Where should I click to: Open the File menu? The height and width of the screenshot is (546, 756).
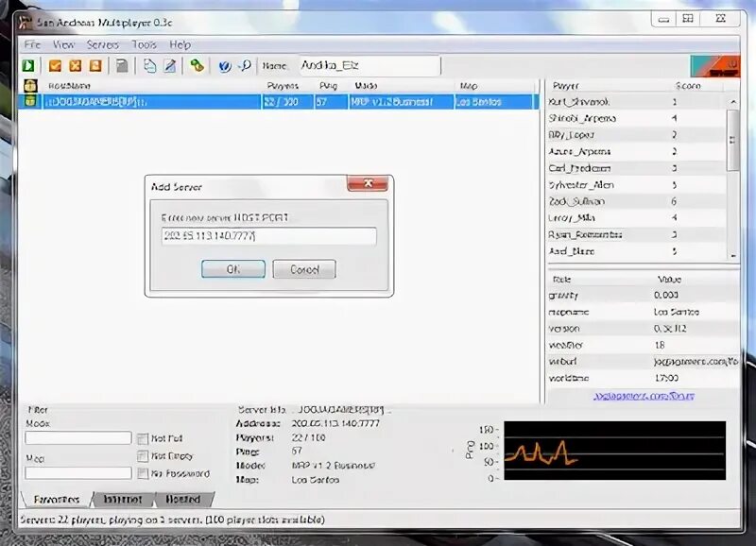coord(32,44)
